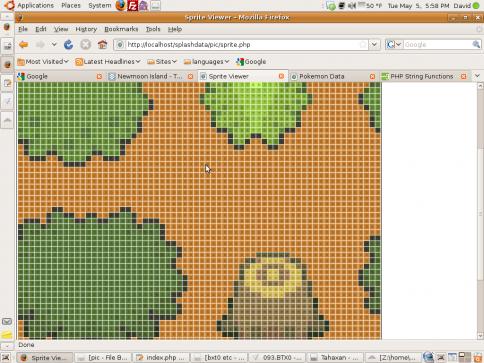Click the search magnifier icon
484x363 pixels.
pyautogui.click(x=476, y=44)
